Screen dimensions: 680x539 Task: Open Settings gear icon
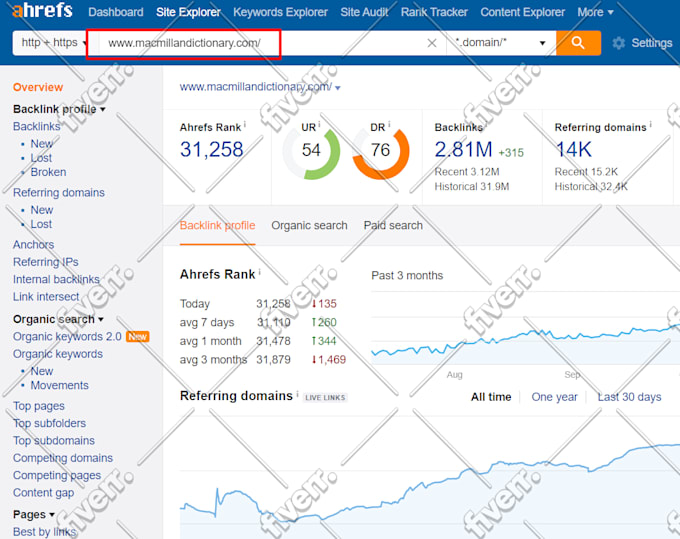pos(618,43)
